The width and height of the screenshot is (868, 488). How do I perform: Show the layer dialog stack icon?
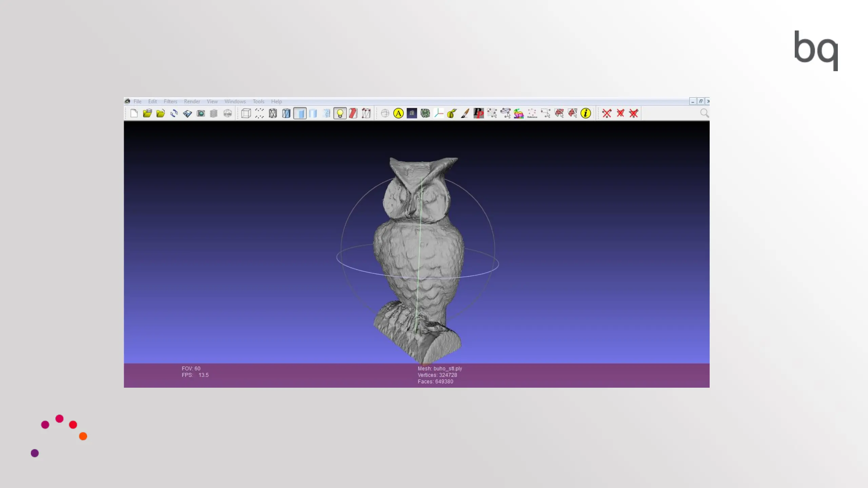pyautogui.click(x=214, y=113)
